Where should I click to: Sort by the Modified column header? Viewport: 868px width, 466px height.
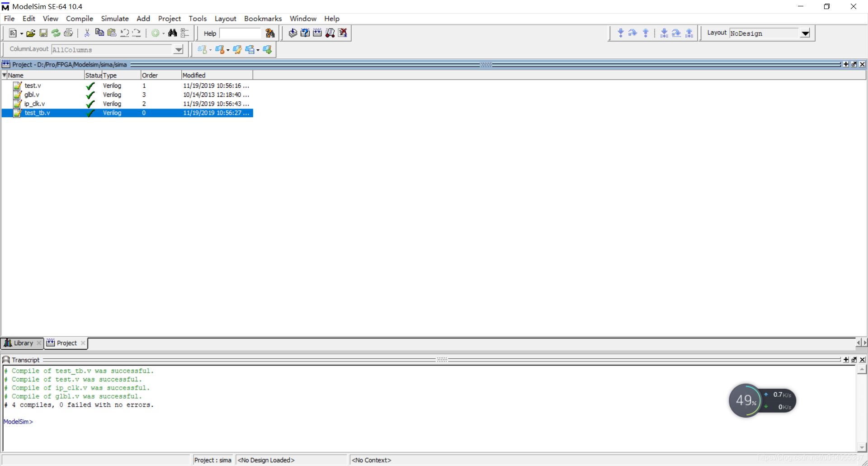tap(217, 75)
